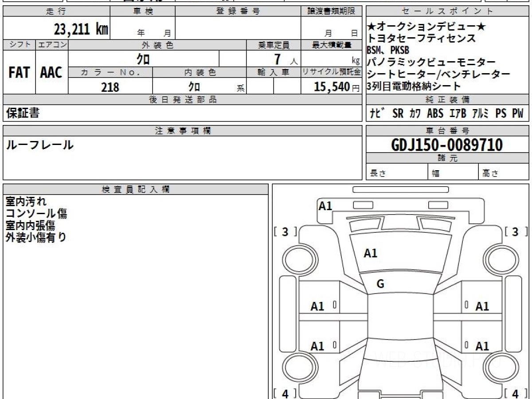Image resolution: width=532 pixels, height=399 pixels.
Task: Click the 車検 header cell
Action: 143,12
